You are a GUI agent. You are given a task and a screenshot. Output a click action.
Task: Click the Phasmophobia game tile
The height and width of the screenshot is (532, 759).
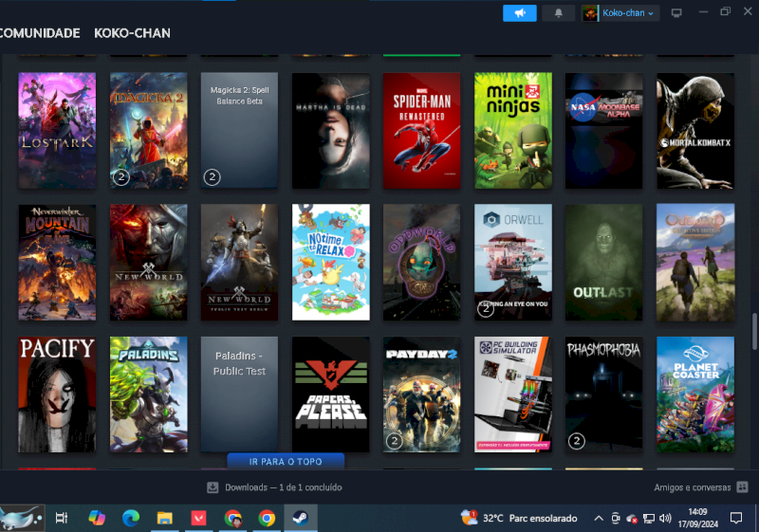pyautogui.click(x=603, y=394)
